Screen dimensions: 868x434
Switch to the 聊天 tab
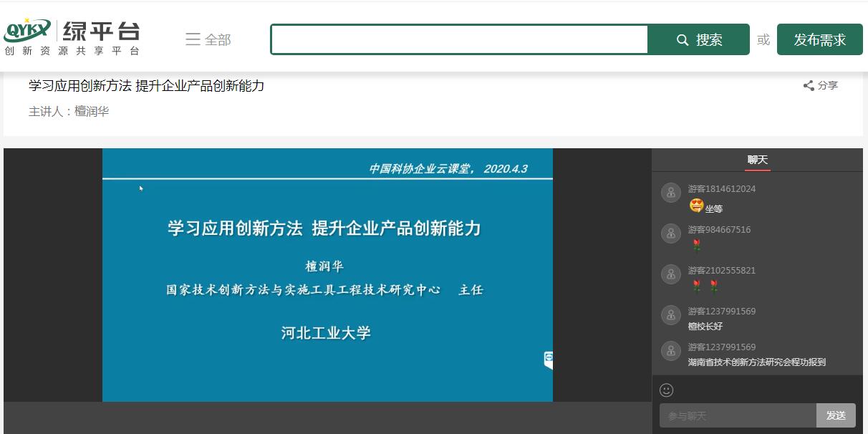click(757, 160)
